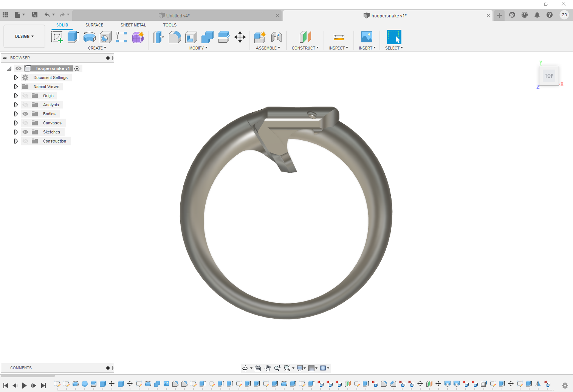The width and height of the screenshot is (573, 392).
Task: Select the Revolve tool
Action: (x=89, y=37)
